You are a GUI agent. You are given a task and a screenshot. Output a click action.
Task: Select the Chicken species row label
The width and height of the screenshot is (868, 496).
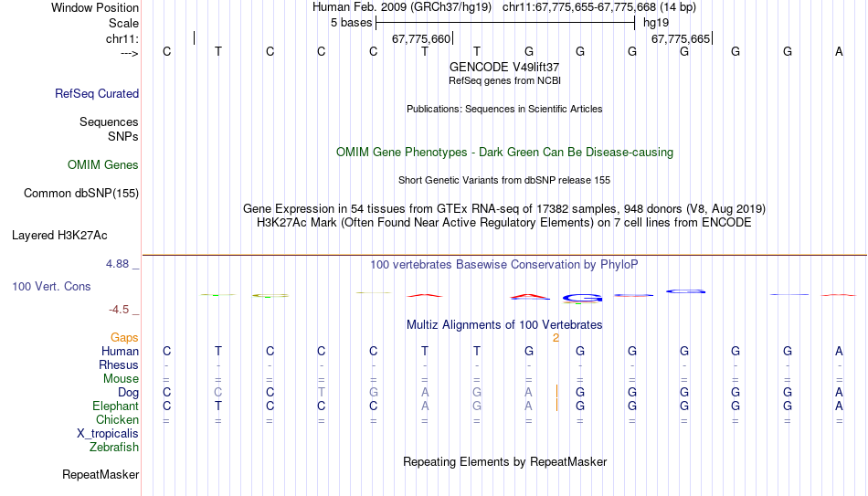click(117, 419)
